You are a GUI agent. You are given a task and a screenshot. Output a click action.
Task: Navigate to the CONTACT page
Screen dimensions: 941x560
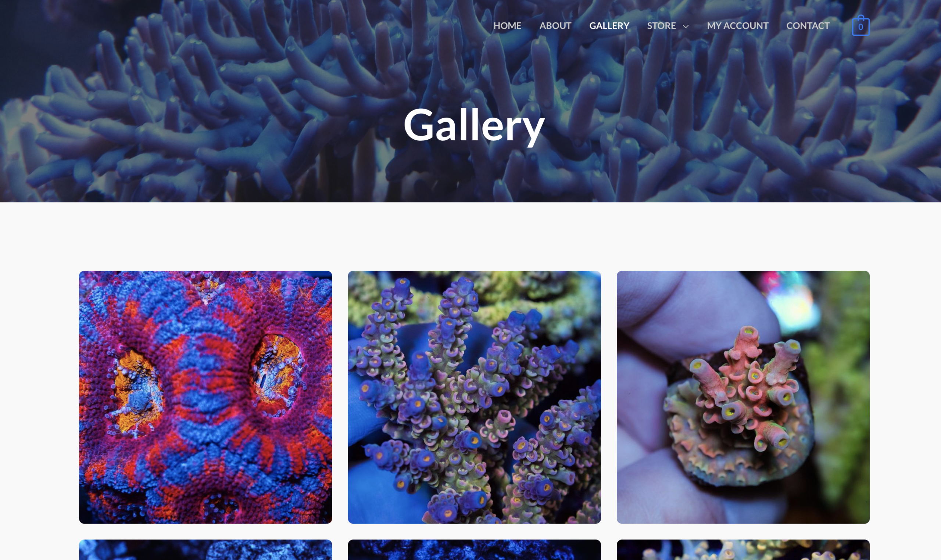808,26
